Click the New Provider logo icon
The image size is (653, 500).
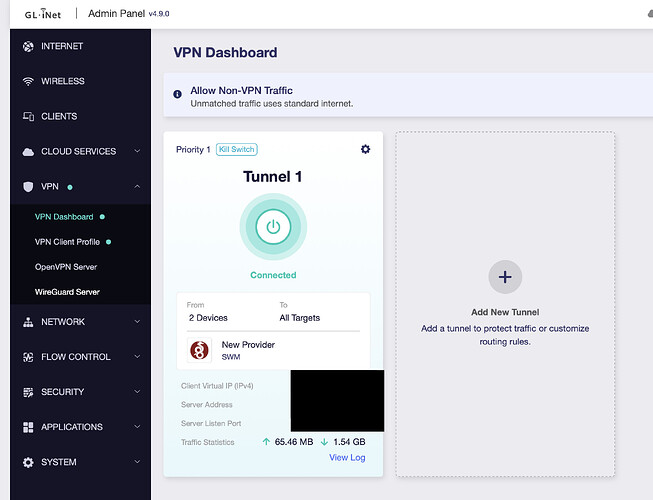pyautogui.click(x=199, y=350)
